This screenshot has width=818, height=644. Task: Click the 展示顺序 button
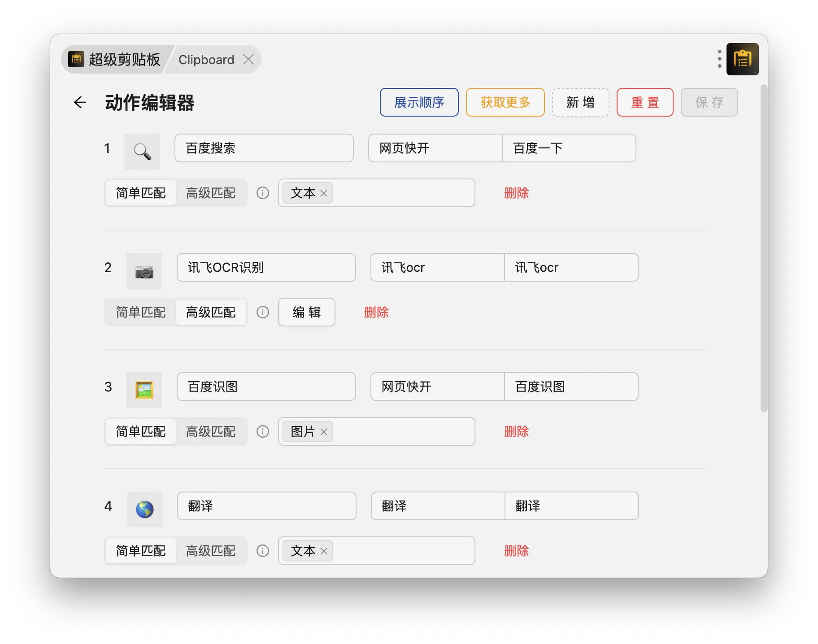(x=419, y=103)
